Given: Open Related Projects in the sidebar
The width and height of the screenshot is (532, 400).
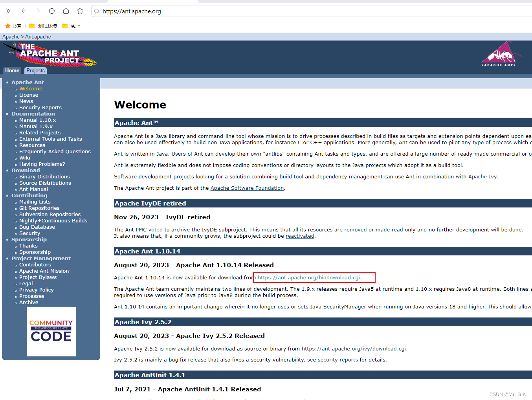Looking at the screenshot, I should pyautogui.click(x=40, y=133).
